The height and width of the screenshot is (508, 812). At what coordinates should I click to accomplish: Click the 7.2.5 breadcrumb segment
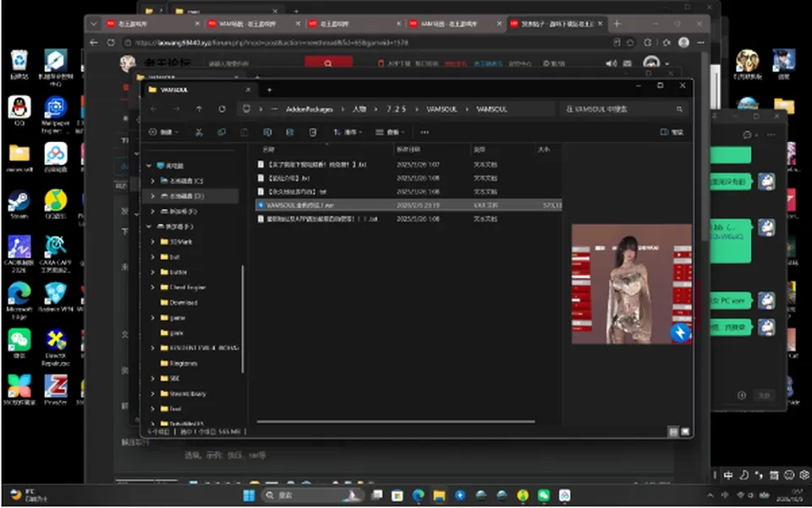[396, 109]
